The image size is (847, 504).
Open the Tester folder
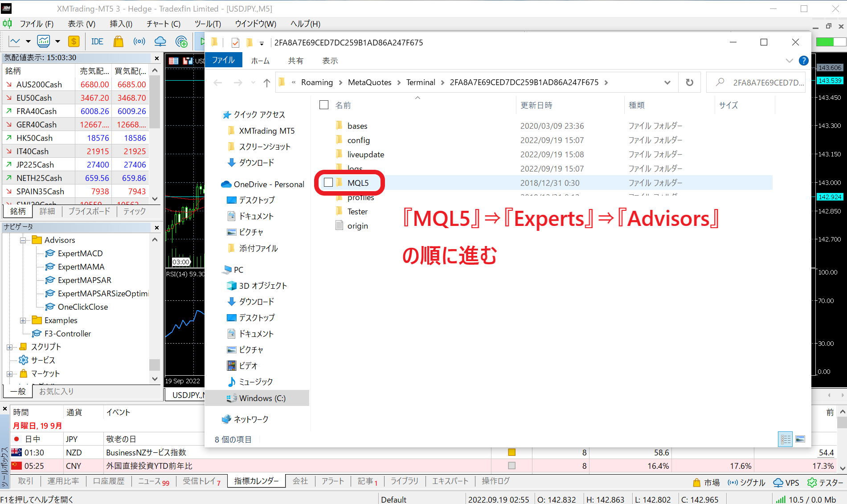point(357,211)
